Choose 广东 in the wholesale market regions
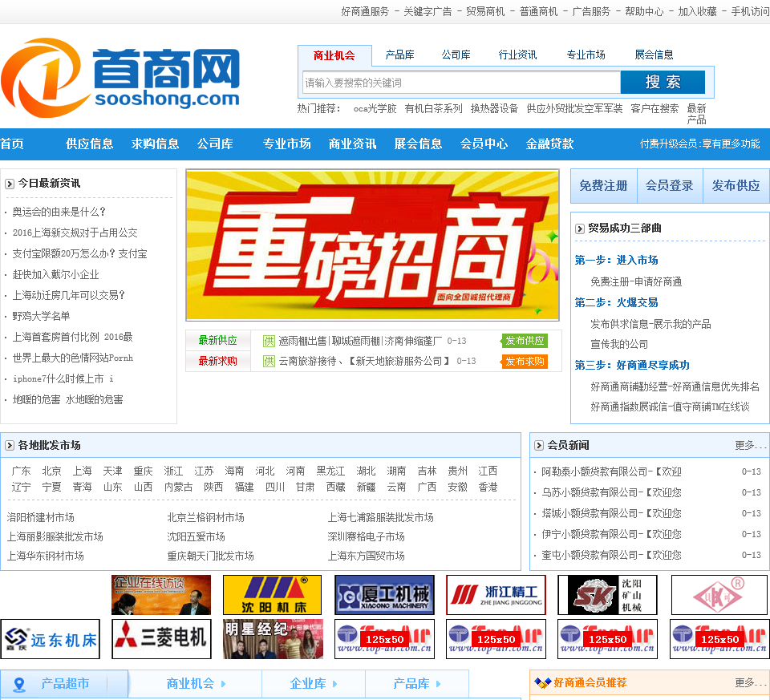The height and width of the screenshot is (700, 770). point(21,471)
